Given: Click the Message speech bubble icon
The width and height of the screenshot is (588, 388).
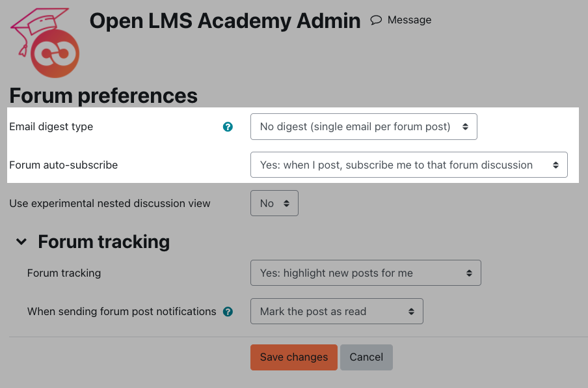Looking at the screenshot, I should coord(376,20).
